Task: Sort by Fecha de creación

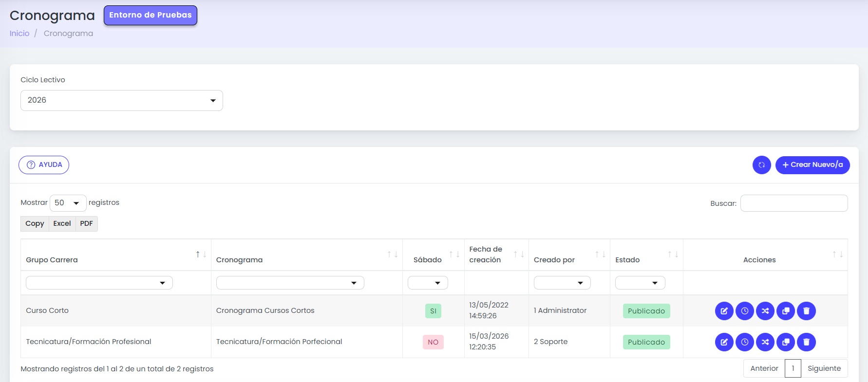Action: [496, 255]
